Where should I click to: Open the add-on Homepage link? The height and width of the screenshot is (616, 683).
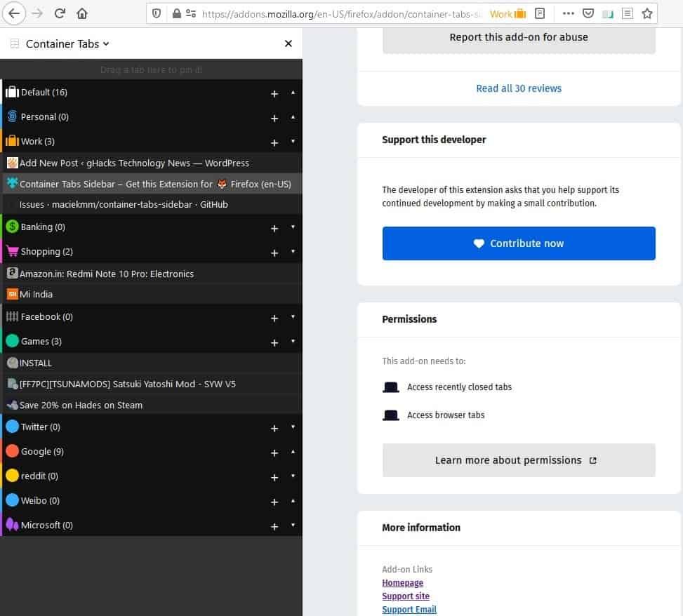pos(402,583)
